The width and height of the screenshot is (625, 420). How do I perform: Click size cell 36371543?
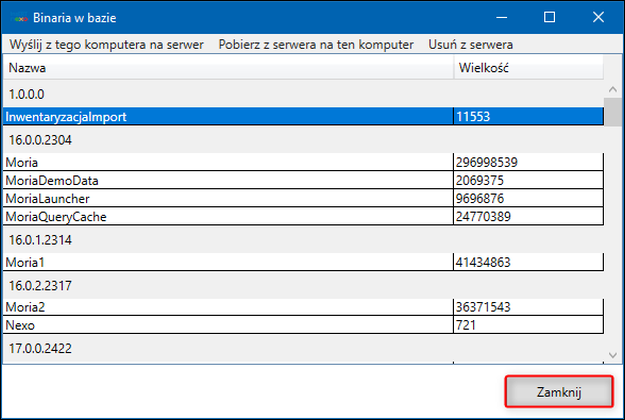[x=528, y=307]
